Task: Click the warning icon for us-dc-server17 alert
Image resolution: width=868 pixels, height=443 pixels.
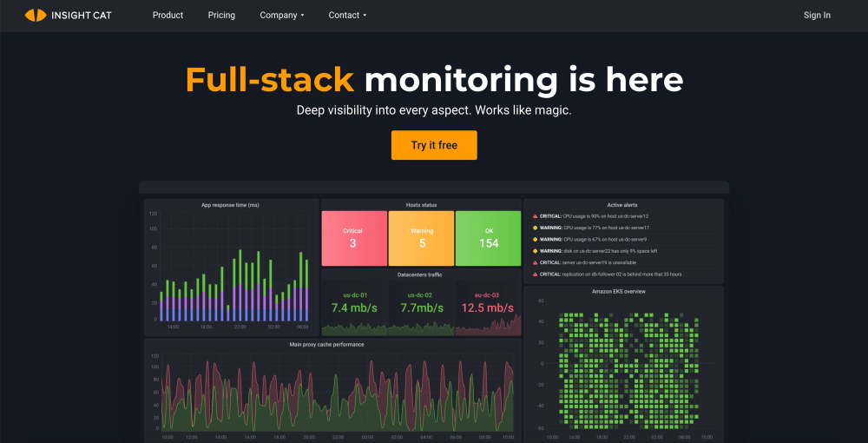Action: (x=535, y=228)
